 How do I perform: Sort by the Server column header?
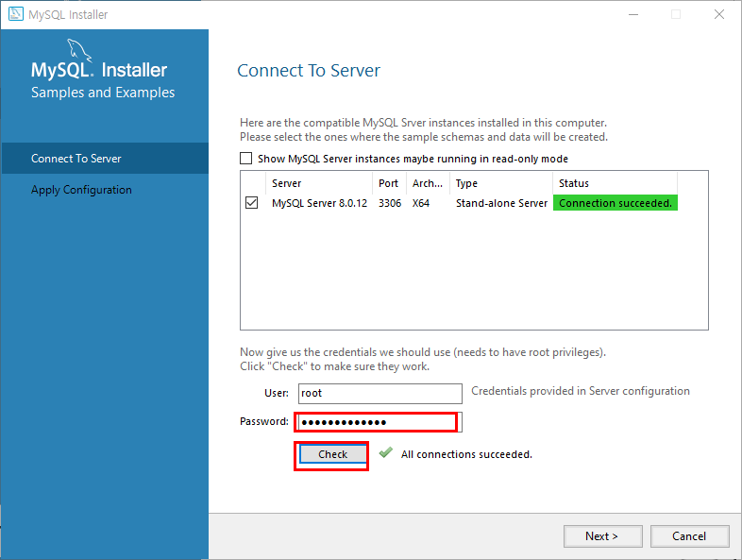pyautogui.click(x=319, y=183)
